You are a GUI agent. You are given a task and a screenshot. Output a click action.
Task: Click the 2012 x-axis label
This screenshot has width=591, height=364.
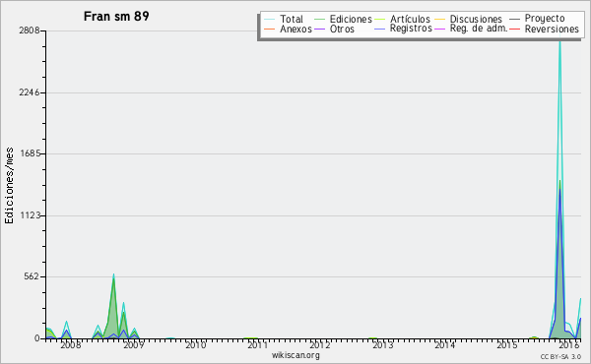click(320, 345)
